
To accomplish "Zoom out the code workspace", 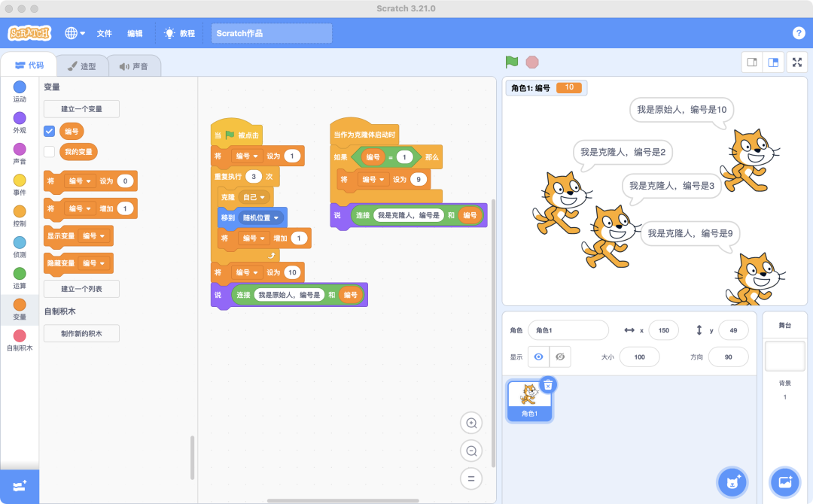I will pos(471,451).
